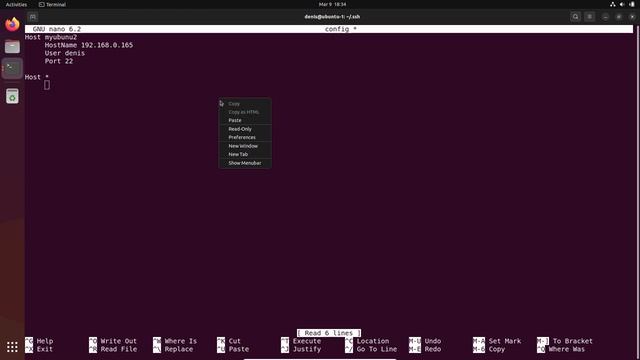Open the Terminal app menu in top bar

(52, 4)
